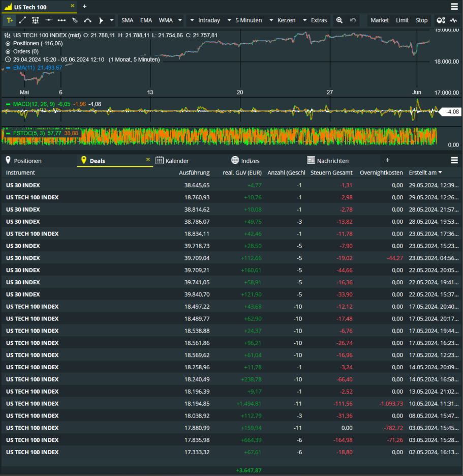463x476 pixels.
Task: Click the deal with execution 38.645,65
Action: click(x=232, y=185)
